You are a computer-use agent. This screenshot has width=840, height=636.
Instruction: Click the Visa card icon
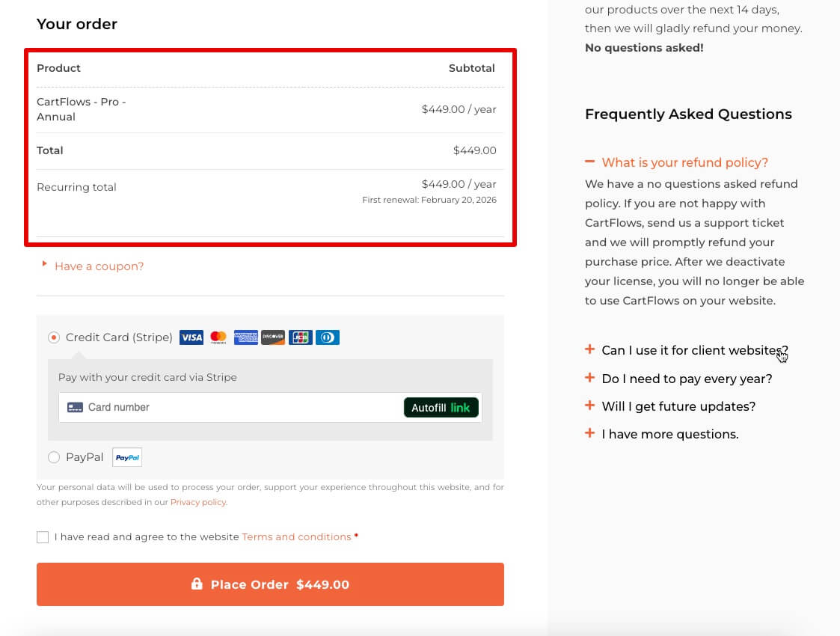click(191, 337)
